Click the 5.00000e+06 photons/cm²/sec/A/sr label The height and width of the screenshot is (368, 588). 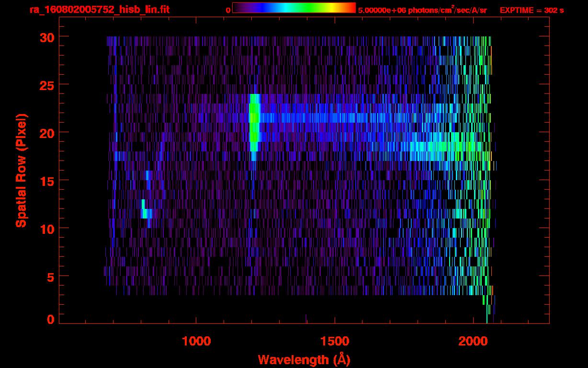pyautogui.click(x=422, y=10)
